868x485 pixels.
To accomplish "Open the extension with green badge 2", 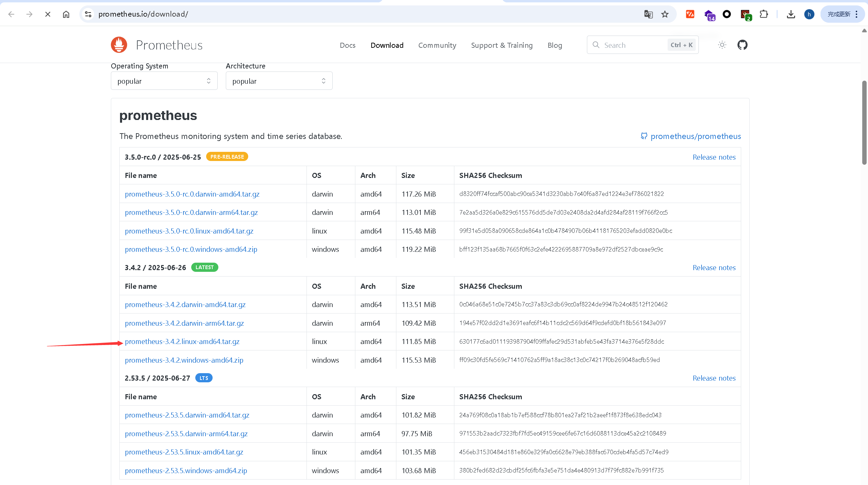I will click(x=746, y=15).
